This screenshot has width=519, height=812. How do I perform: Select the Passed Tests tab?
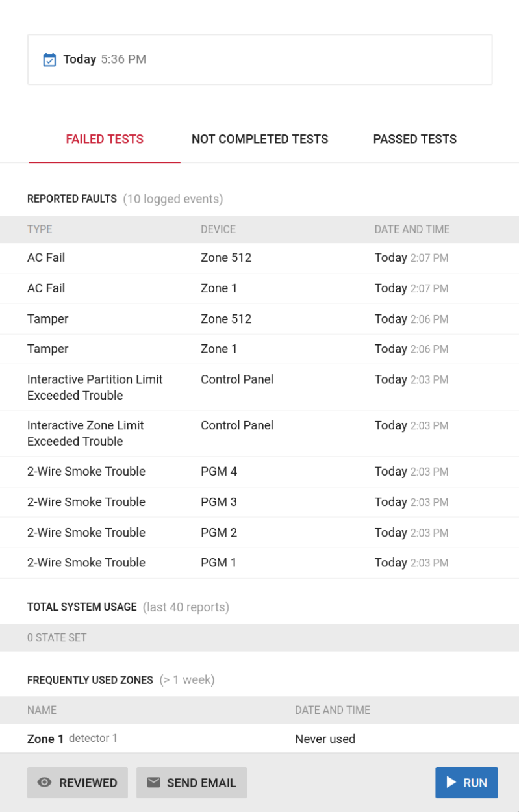coord(414,139)
